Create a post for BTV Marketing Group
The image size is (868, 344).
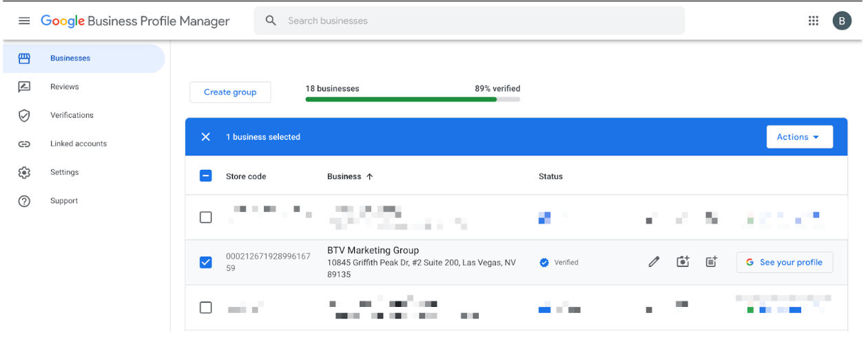712,262
